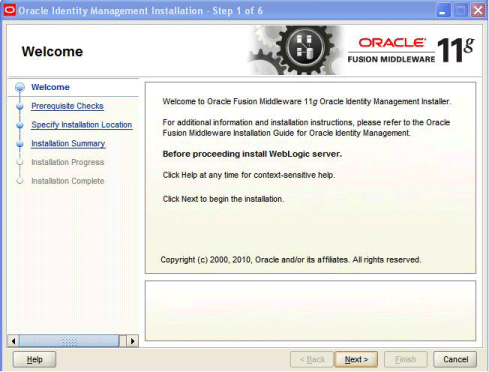Click the Installation Summary step bullet
489x372 pixels.
tap(20, 144)
